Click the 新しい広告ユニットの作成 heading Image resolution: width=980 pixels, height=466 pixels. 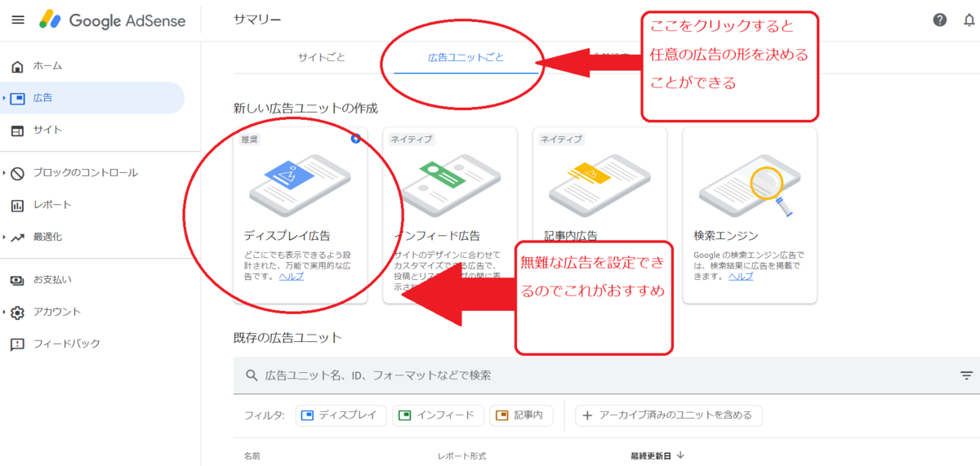click(x=305, y=108)
